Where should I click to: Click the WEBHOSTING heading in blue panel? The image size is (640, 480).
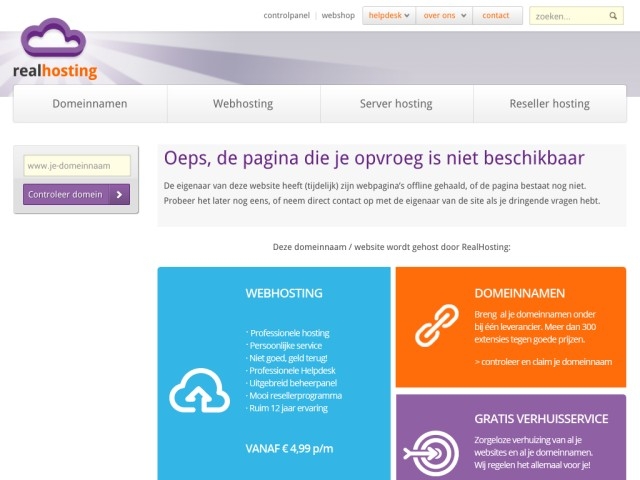pos(284,294)
